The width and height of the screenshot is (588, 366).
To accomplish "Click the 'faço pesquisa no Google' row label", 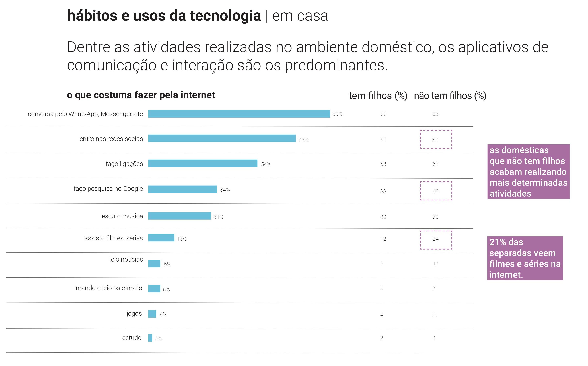I will pyautogui.click(x=108, y=189).
